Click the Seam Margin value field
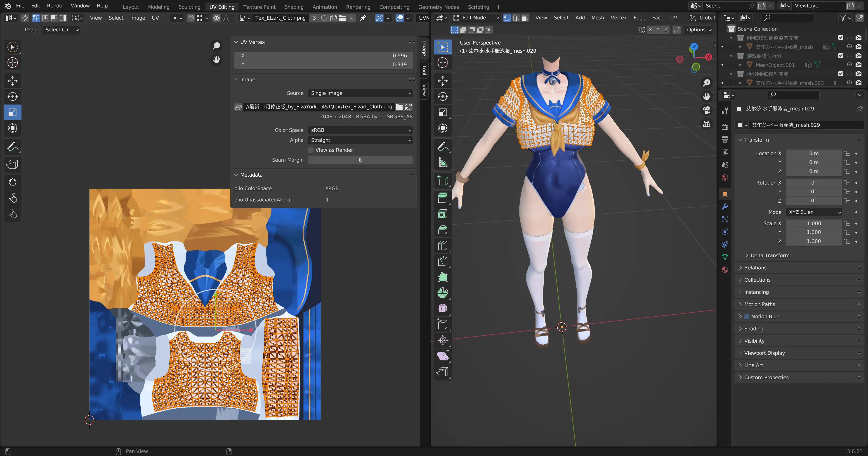Screen dimensions: 868x456 (x=360, y=160)
